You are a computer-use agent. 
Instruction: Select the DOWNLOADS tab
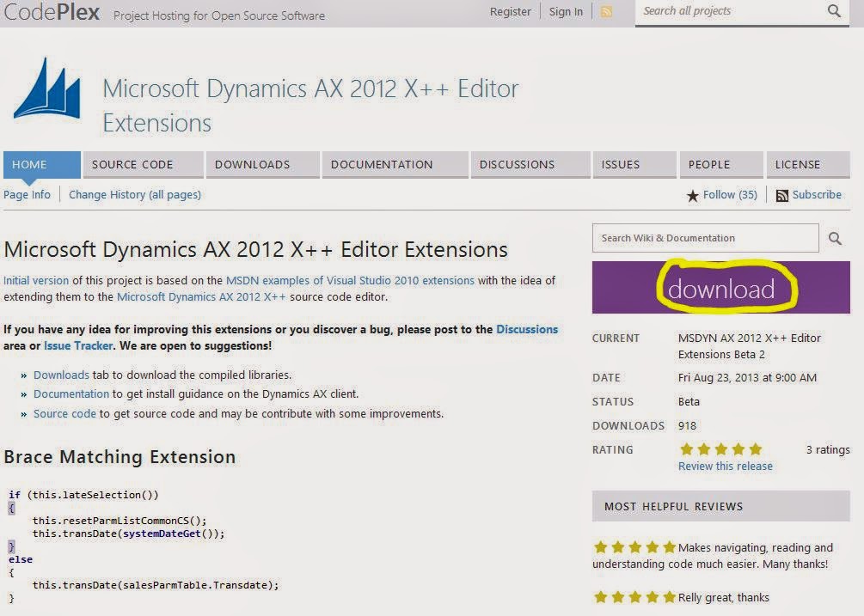pos(253,164)
